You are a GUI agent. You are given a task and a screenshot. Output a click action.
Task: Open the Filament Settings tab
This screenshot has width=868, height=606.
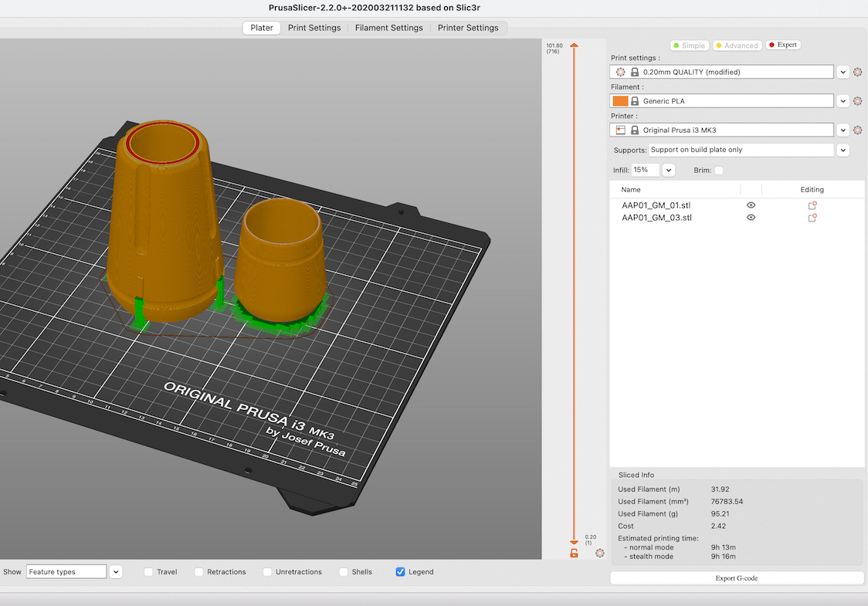pyautogui.click(x=388, y=28)
